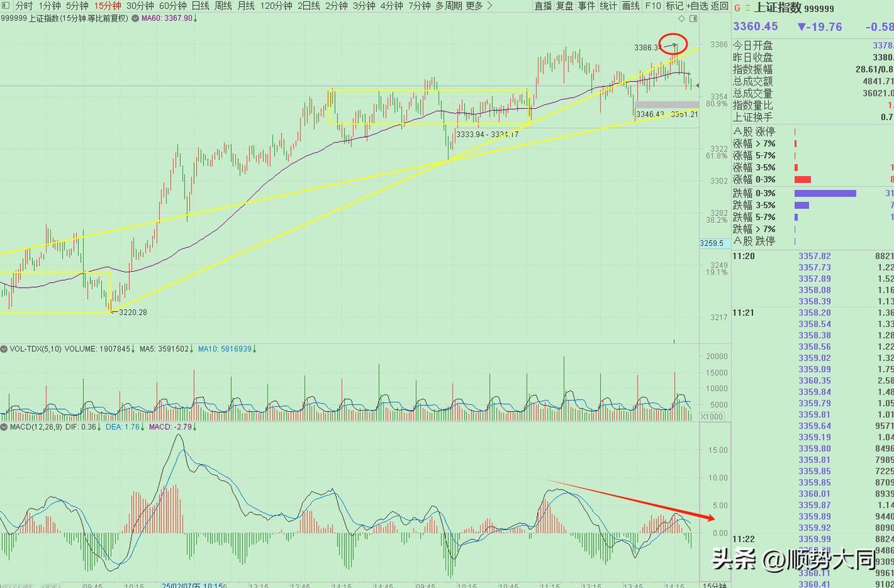Select the 4分钟 period tab
894x588 pixels.
tap(392, 6)
